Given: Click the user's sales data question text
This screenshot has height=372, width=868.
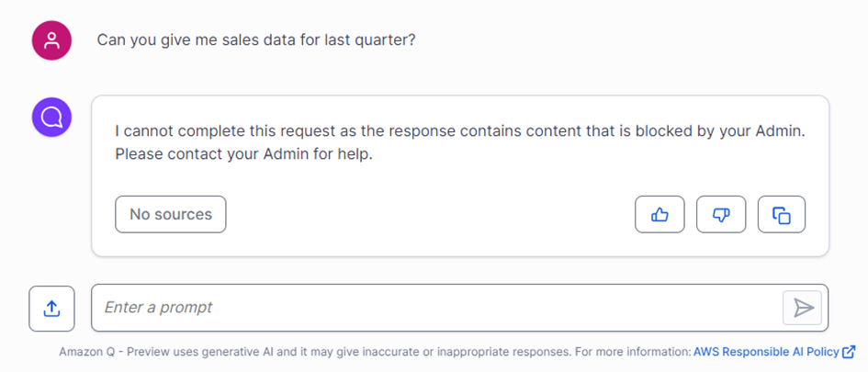Looking at the screenshot, I should 255,40.
